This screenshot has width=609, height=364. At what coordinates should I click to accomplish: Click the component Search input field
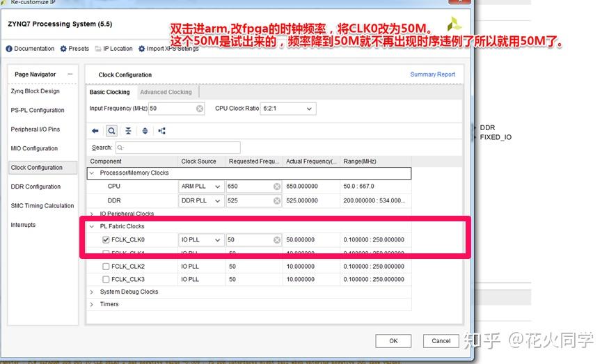point(178,148)
